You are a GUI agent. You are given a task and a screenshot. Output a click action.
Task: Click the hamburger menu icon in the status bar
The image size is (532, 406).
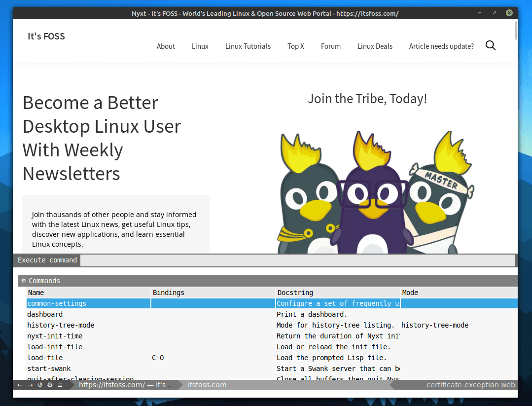(x=60, y=385)
